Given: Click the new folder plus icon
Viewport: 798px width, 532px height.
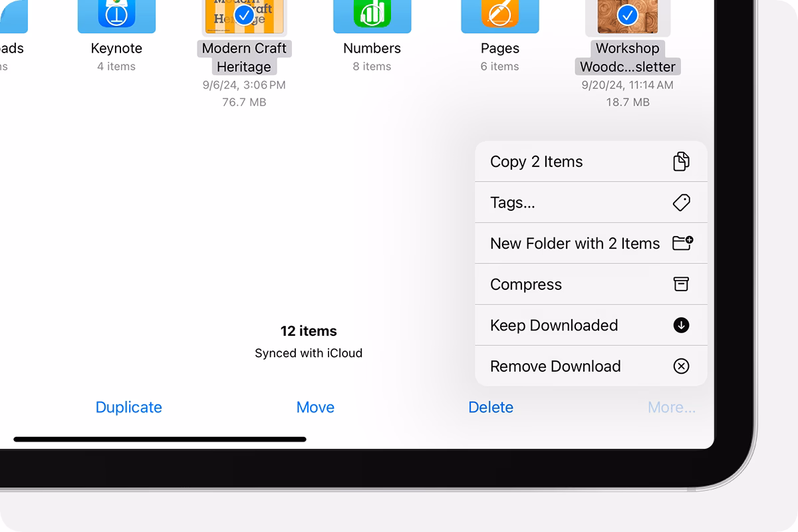Looking at the screenshot, I should point(682,243).
